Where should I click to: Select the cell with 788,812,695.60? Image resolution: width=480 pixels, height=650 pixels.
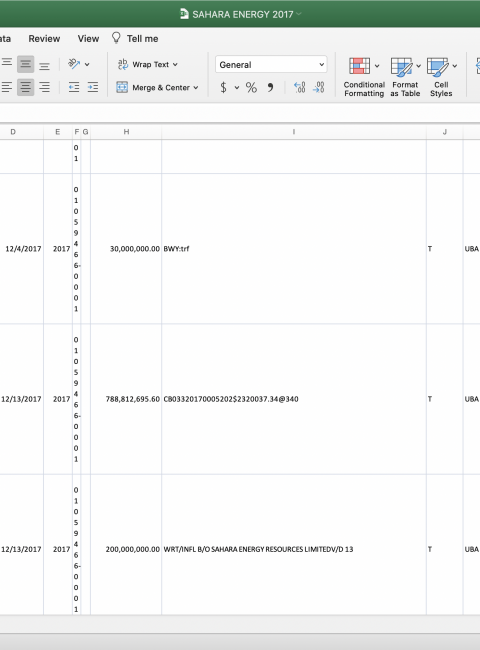click(x=126, y=399)
